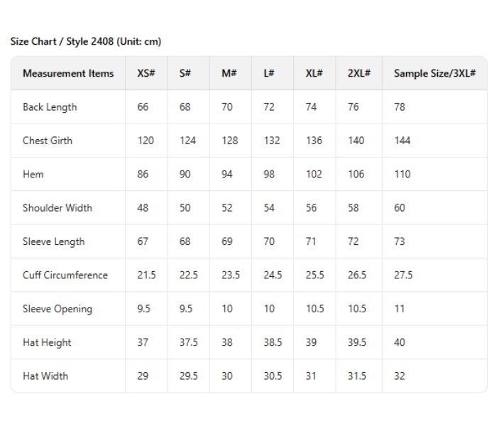Select the Back Length row label
Screen dimensions: 504x426
coord(50,107)
